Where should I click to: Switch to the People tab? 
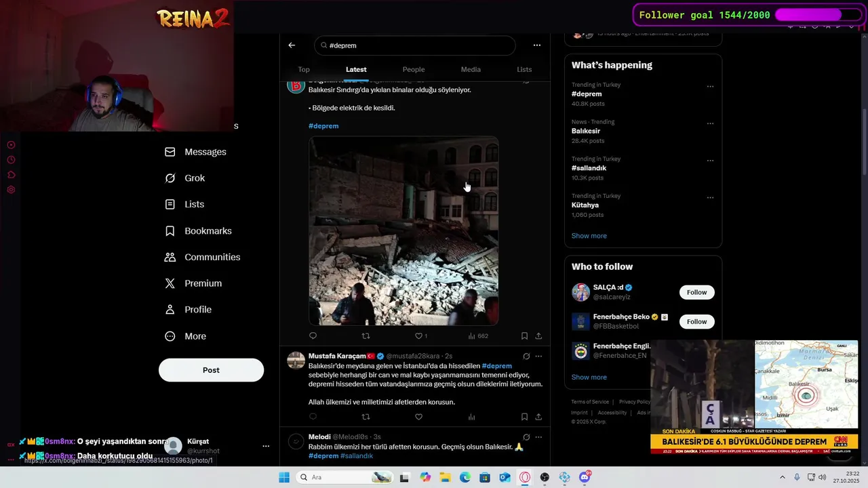(x=414, y=69)
